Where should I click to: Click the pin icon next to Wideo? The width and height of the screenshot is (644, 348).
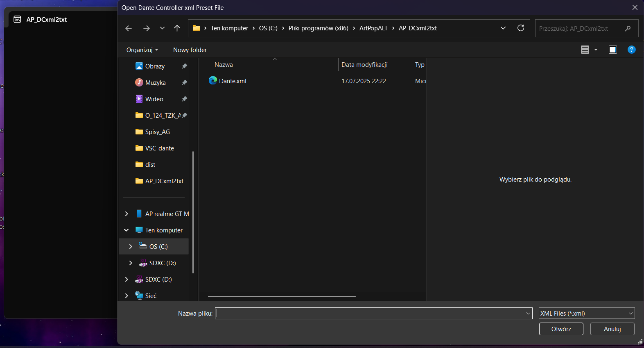tap(184, 99)
